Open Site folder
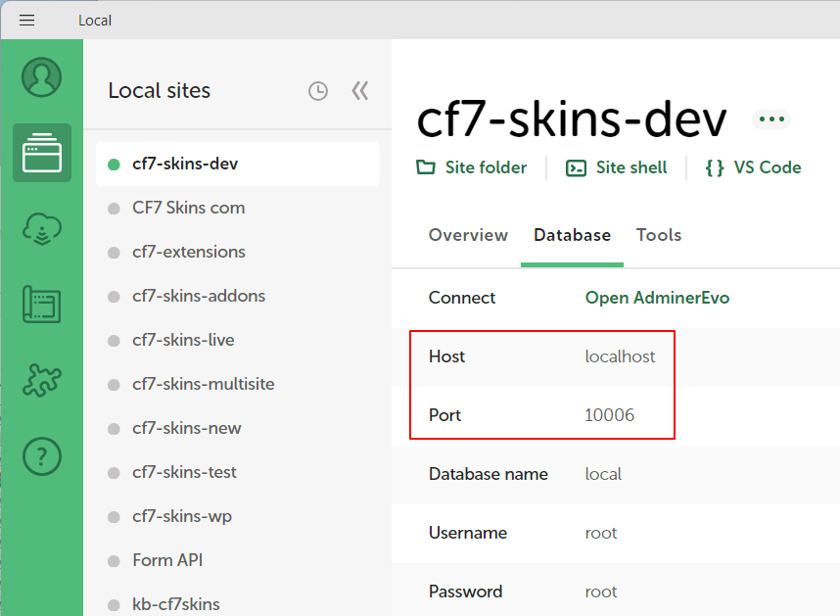The width and height of the screenshot is (840, 616). (472, 167)
